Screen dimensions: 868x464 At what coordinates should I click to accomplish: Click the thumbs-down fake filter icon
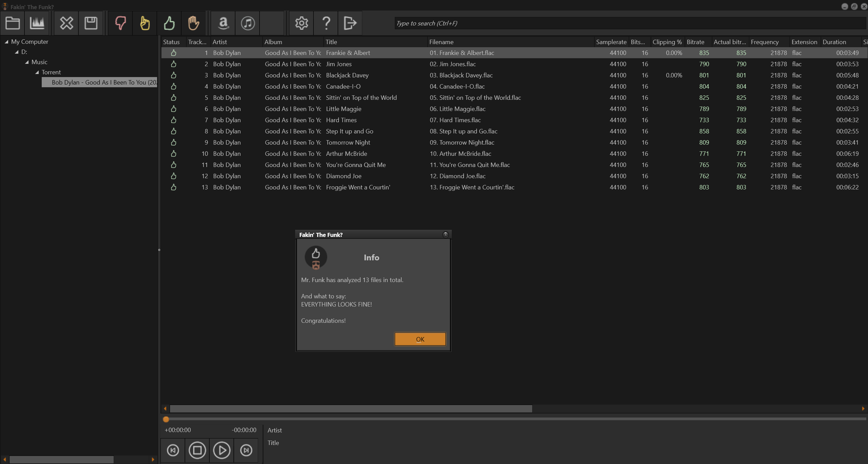(x=120, y=23)
